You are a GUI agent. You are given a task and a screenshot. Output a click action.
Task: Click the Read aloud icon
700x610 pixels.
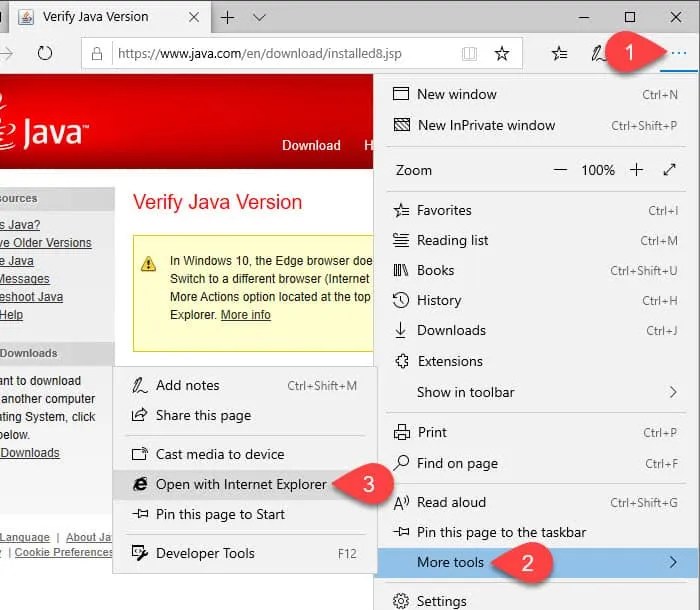pyautogui.click(x=401, y=503)
